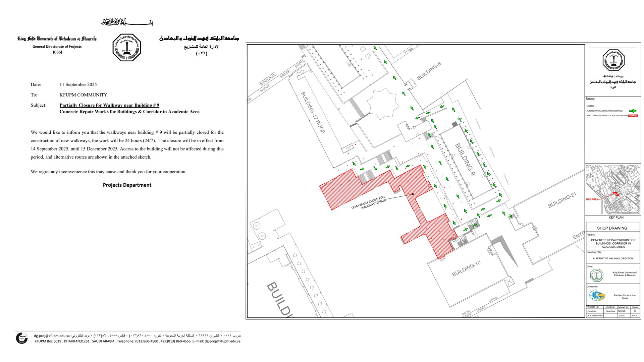Click the 'BUILDING-9' label on the plan

465,160
